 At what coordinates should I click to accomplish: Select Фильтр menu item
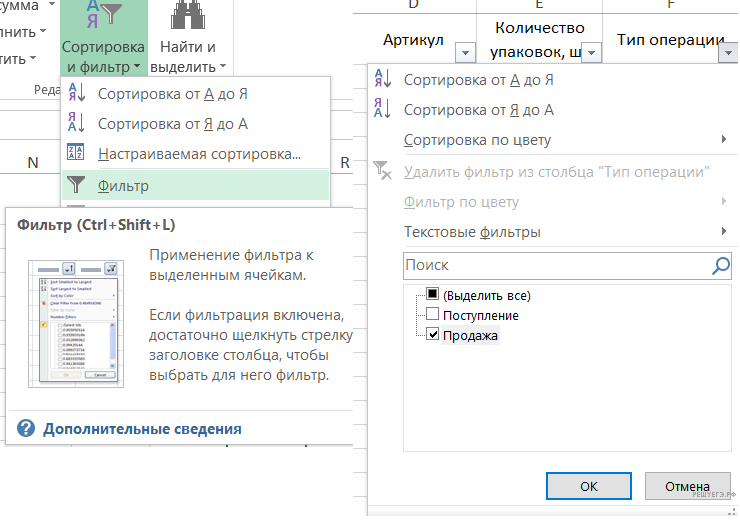coord(124,185)
